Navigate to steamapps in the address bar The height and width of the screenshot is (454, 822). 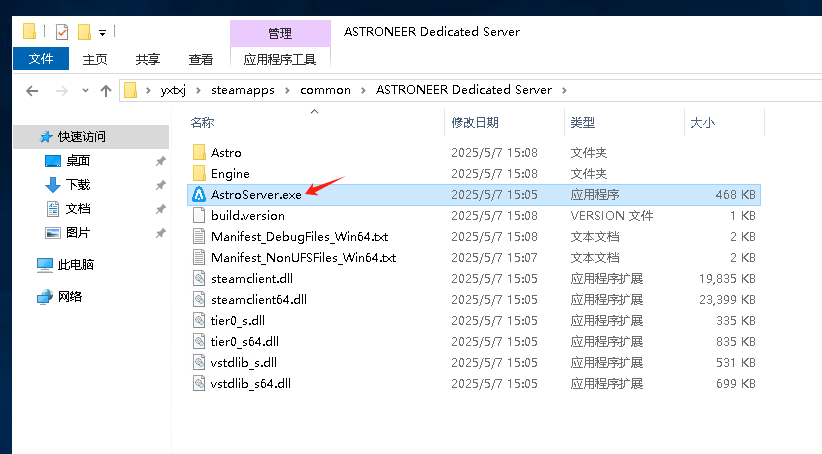point(243,90)
